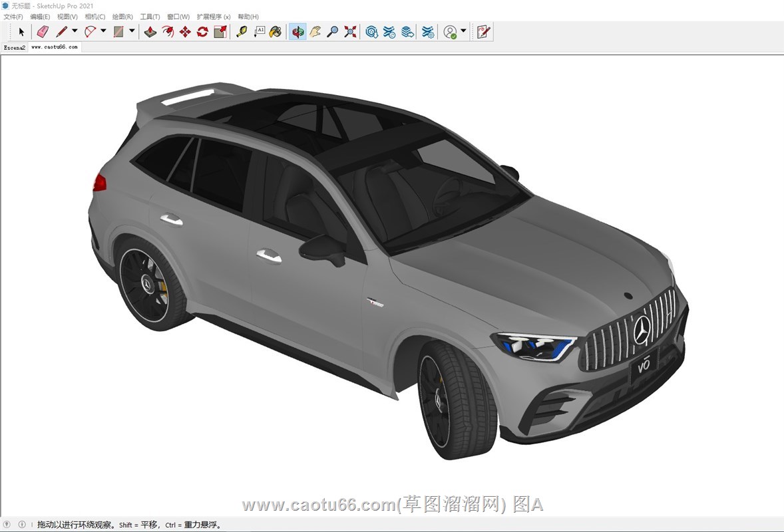The width and height of the screenshot is (784, 532).
Task: Click the credits info status bar icon
Action: [x=22, y=525]
